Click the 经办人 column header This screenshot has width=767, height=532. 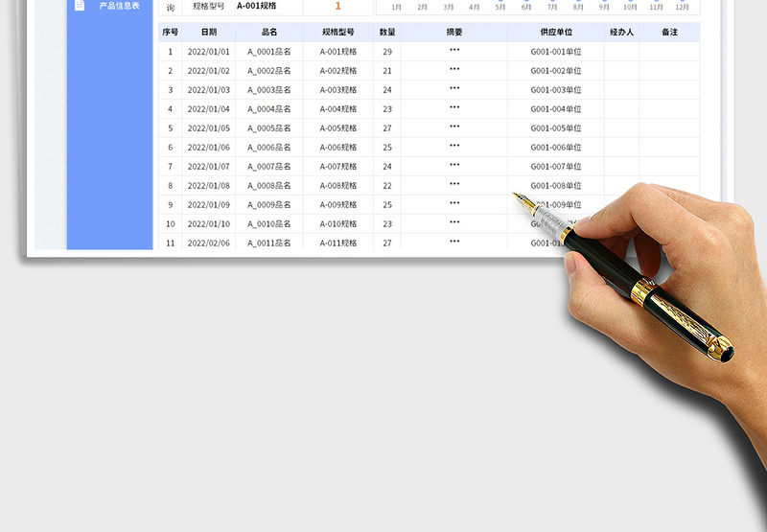coord(621,33)
